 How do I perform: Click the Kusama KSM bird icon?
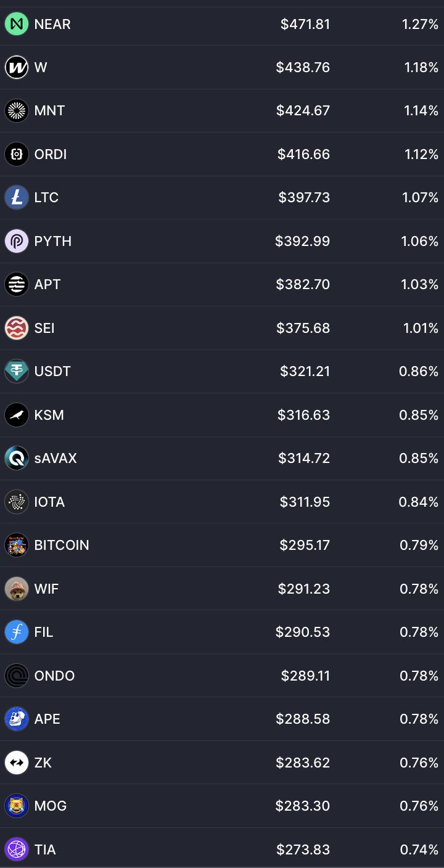coord(17,415)
